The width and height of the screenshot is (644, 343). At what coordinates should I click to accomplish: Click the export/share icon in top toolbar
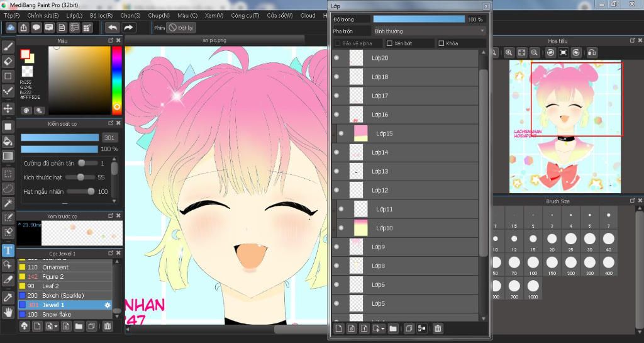23,28
